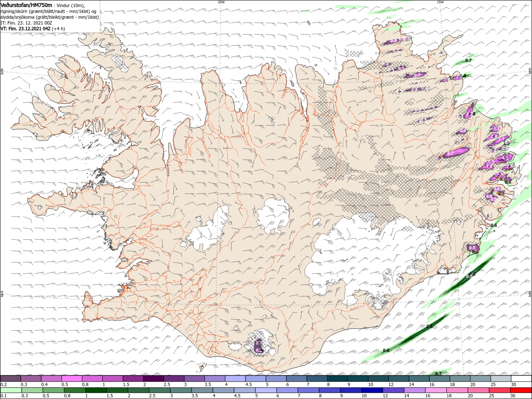Select swatch labeled 3 in upper snow scale
Image resolution: width=532 pixels, height=399 pixels.
pyautogui.click(x=194, y=379)
